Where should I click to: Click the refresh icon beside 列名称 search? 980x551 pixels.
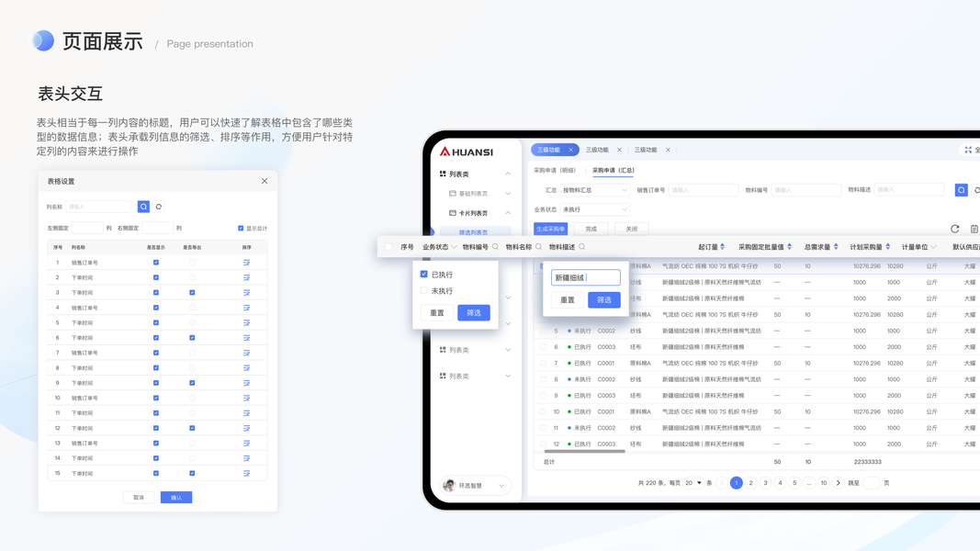click(x=159, y=206)
